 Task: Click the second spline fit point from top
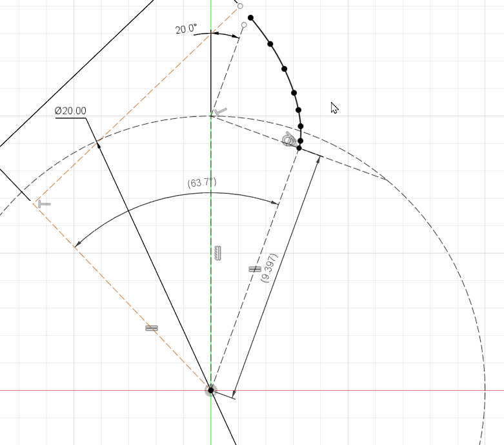270,44
